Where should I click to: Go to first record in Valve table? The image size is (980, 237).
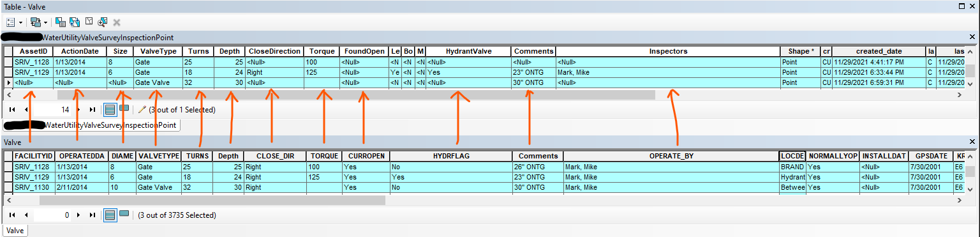tap(12, 215)
